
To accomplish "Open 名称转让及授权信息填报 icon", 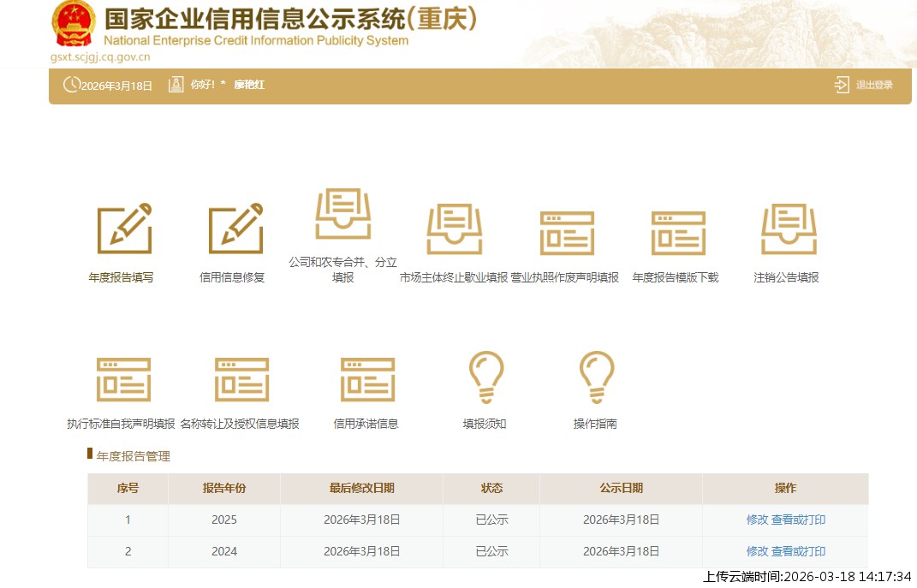I will point(241,379).
